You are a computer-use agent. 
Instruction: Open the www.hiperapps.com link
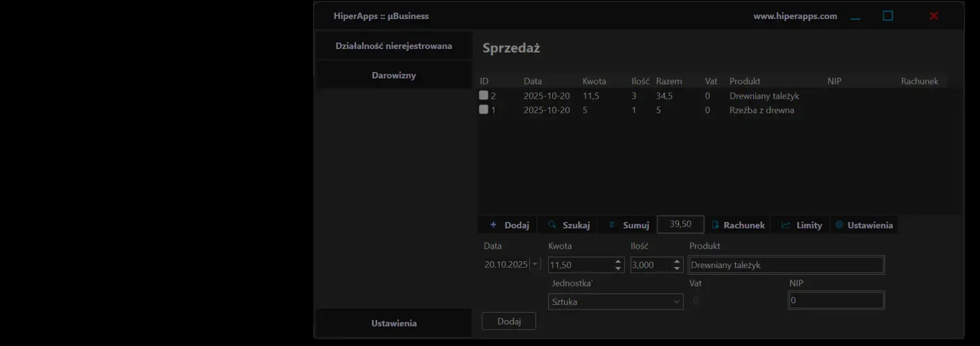pos(795,16)
